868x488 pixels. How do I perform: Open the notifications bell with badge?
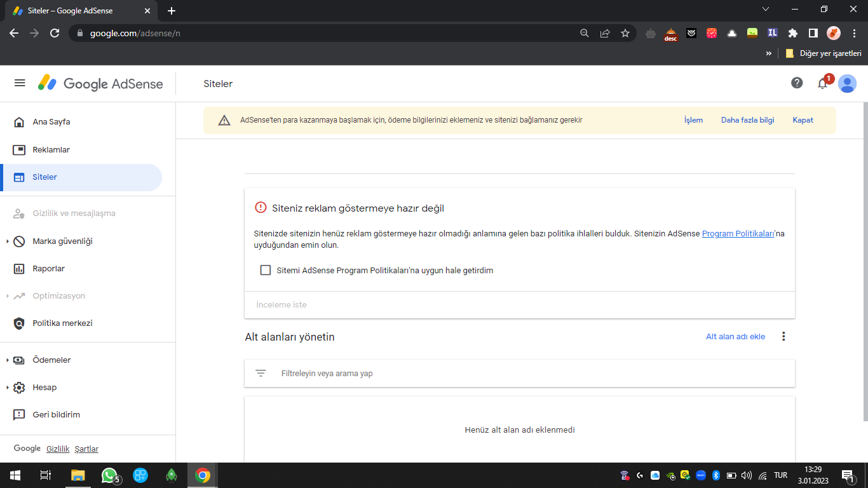point(824,83)
